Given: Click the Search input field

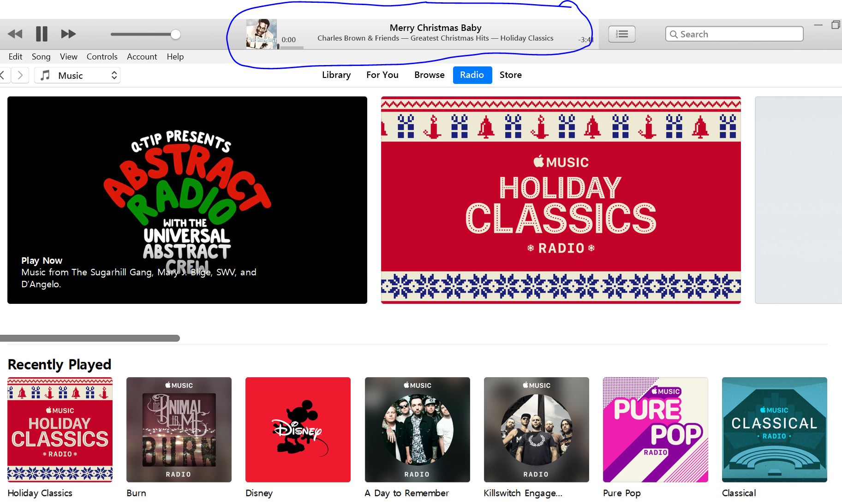Looking at the screenshot, I should [734, 34].
